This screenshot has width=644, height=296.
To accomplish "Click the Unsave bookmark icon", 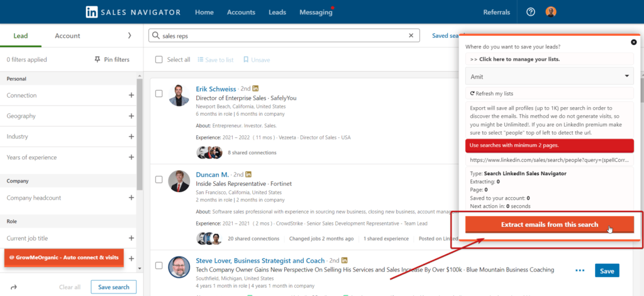I will click(246, 60).
